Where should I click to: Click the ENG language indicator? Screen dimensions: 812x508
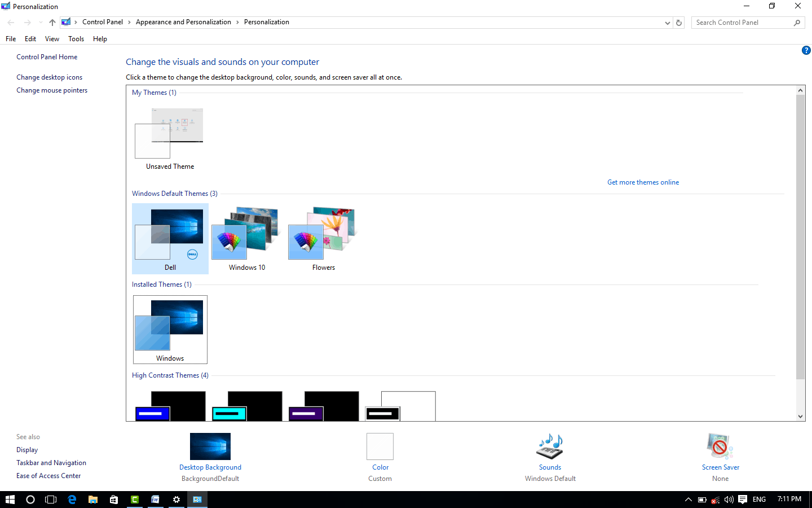tap(759, 500)
